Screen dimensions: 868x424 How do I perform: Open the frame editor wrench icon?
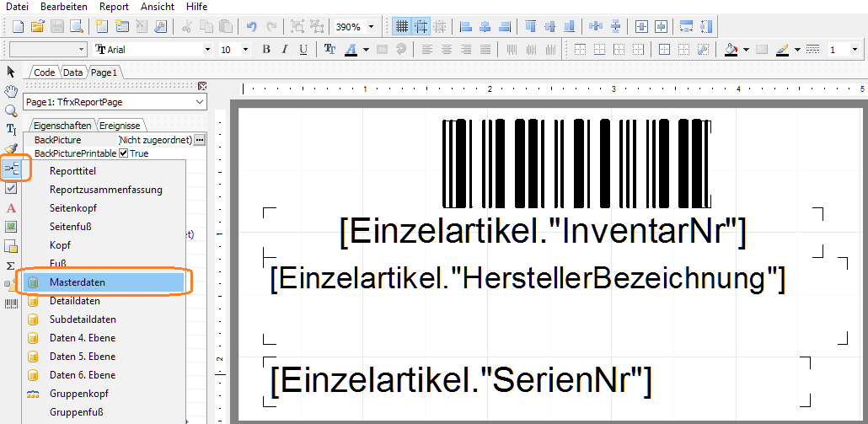(x=703, y=49)
